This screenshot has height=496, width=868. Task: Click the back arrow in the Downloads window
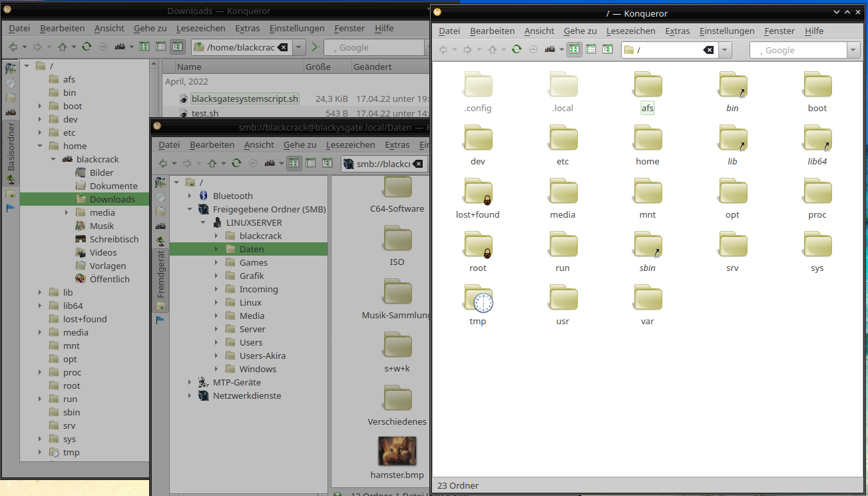pyautogui.click(x=13, y=47)
